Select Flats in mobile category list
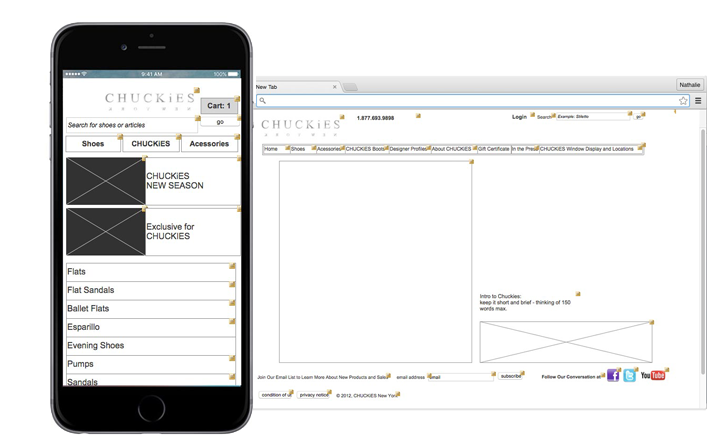The image size is (724, 442). [151, 272]
